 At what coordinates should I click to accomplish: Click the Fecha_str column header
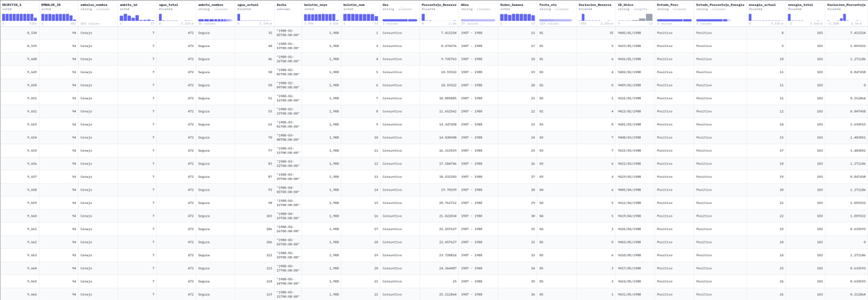[548, 4]
